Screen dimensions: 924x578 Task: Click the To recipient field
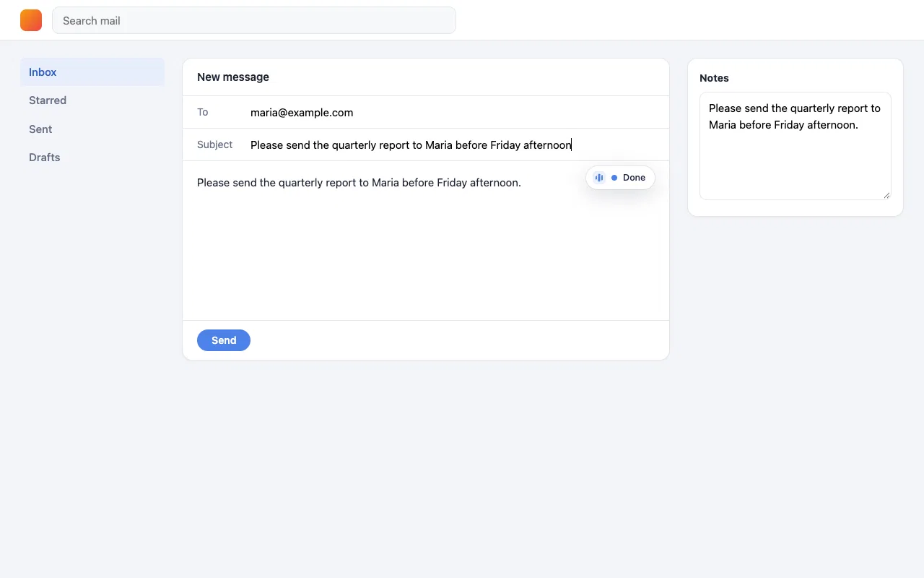453,113
